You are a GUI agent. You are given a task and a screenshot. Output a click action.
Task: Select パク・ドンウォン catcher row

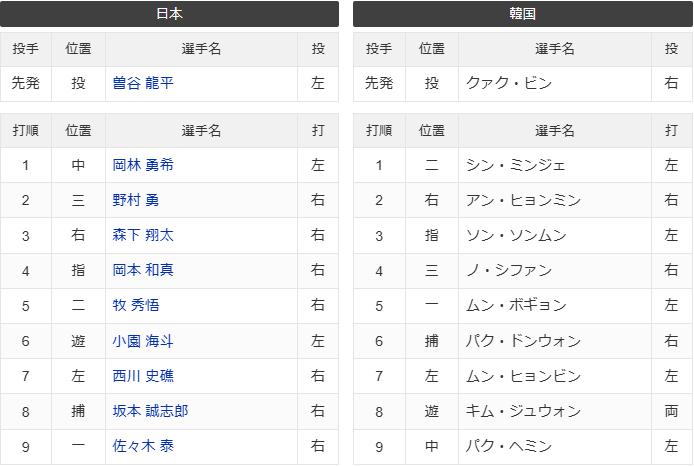click(523, 341)
